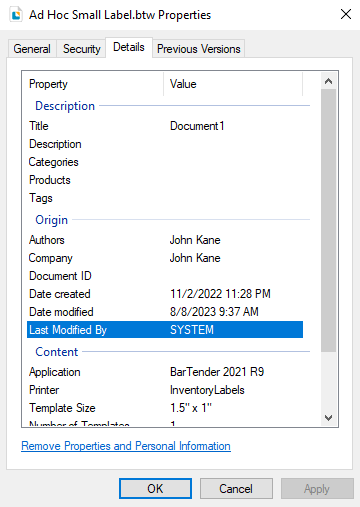Click the highlighted Last Modified By row
This screenshot has width=360, height=507.
[165, 330]
